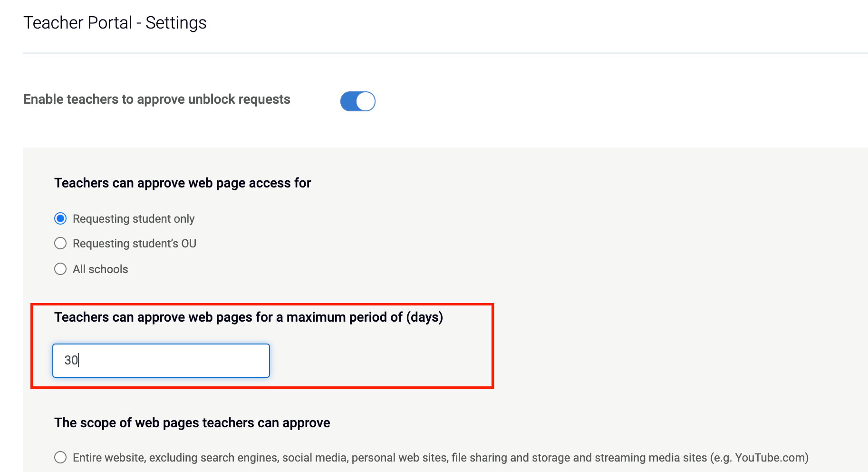
Task: Toggle teacher approval of unblock requests switch
Action: coord(357,101)
